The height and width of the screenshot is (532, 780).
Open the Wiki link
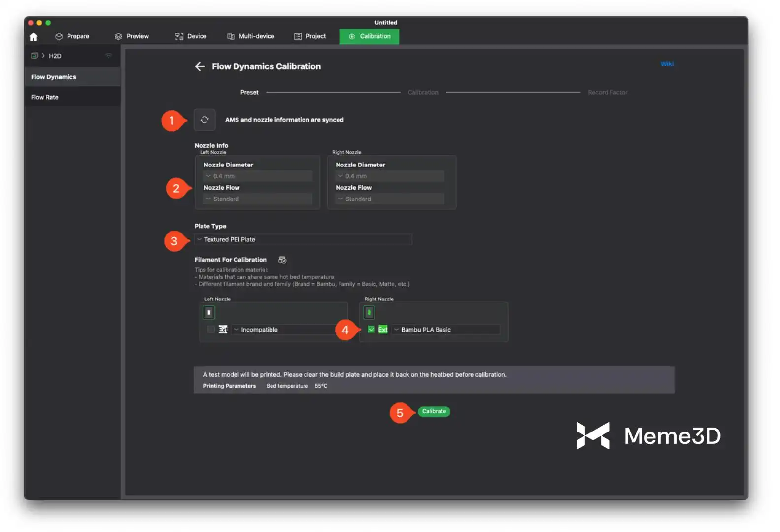(x=667, y=64)
